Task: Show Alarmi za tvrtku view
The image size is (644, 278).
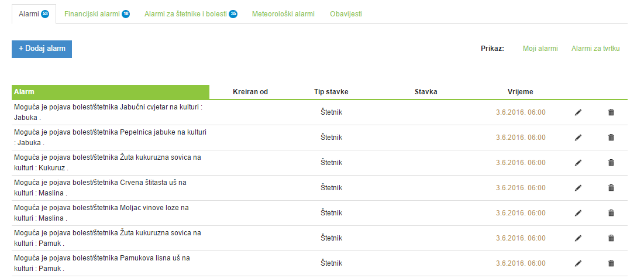Action: click(595, 49)
